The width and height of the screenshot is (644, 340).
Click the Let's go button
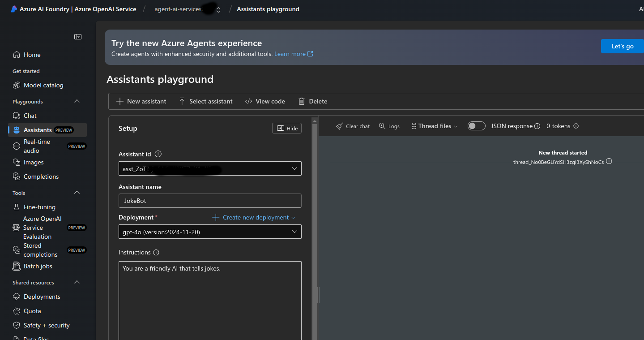click(x=623, y=46)
